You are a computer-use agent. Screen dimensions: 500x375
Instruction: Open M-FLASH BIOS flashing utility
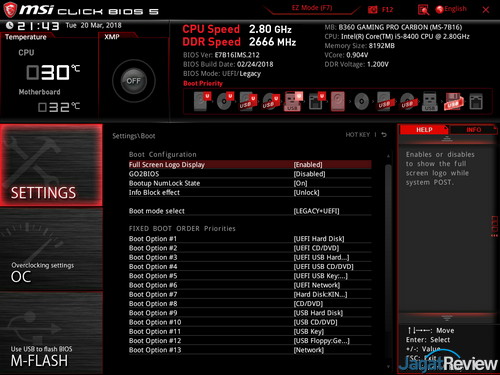[x=51, y=333]
